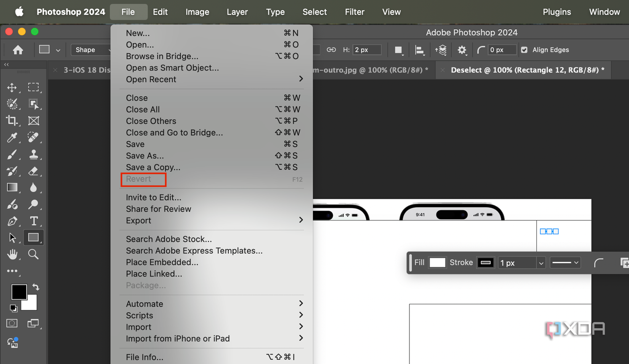Click Invite to Edit in the menu

coord(153,197)
